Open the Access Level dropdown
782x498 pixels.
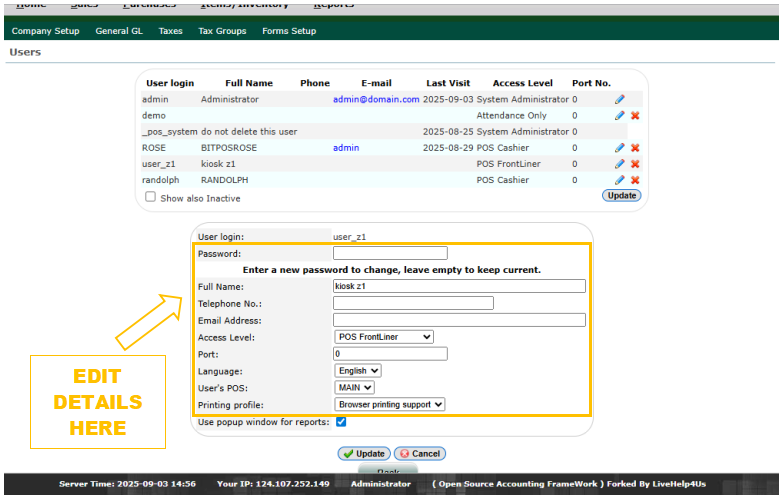[384, 337]
